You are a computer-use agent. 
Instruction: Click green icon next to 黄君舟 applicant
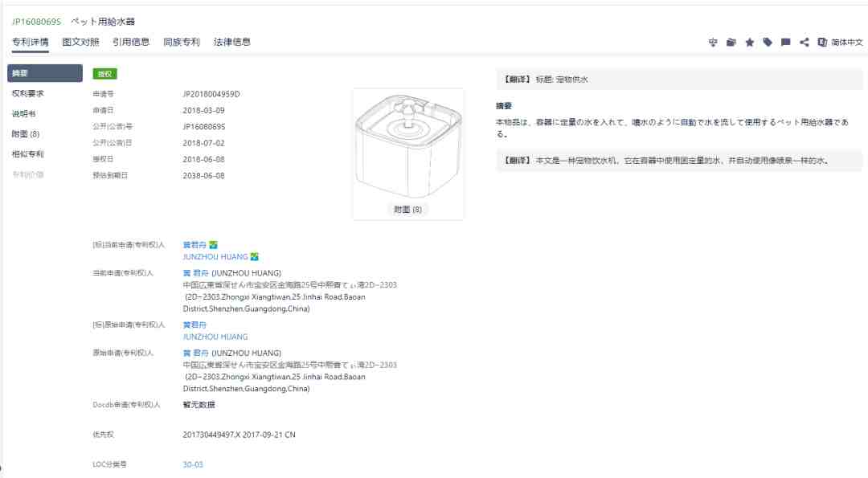tap(213, 244)
